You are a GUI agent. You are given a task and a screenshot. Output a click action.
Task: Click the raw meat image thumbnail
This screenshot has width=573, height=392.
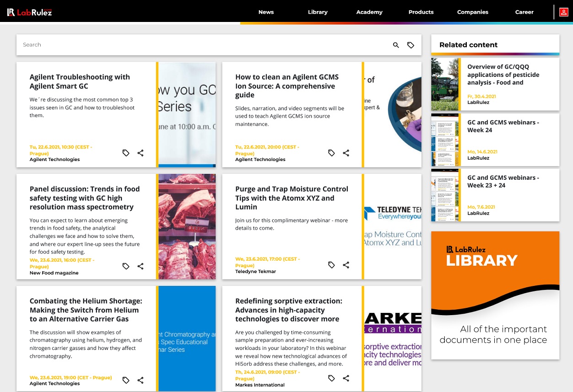click(187, 226)
